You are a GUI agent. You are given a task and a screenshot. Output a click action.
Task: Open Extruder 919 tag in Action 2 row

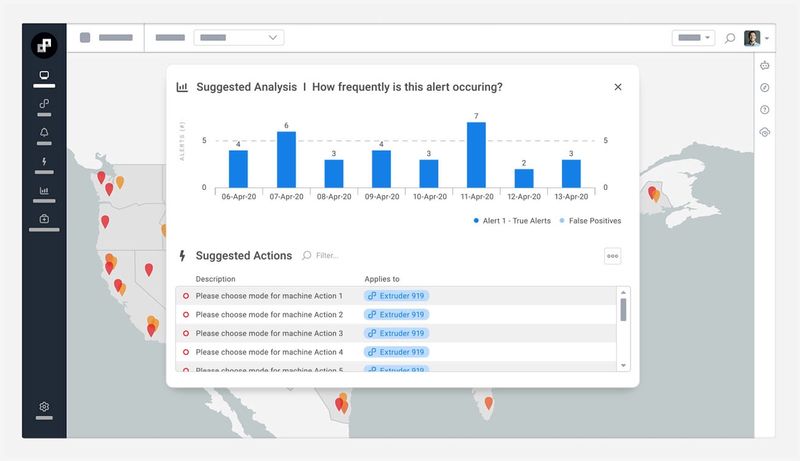(396, 315)
